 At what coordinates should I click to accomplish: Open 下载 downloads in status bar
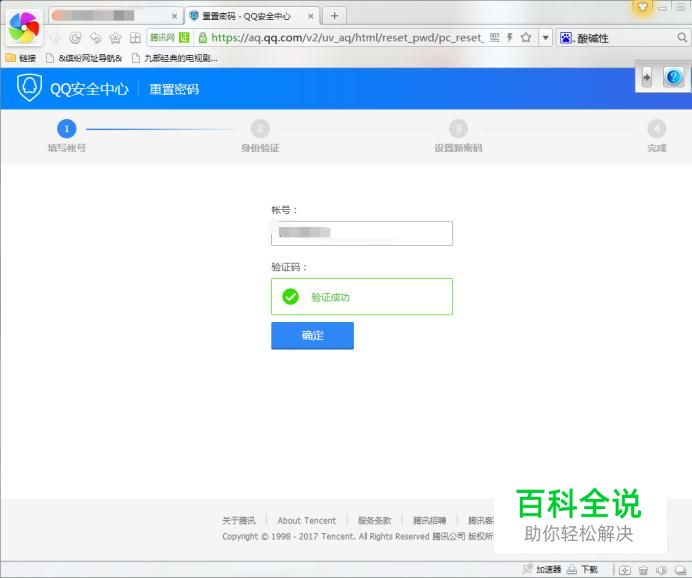(x=583, y=569)
